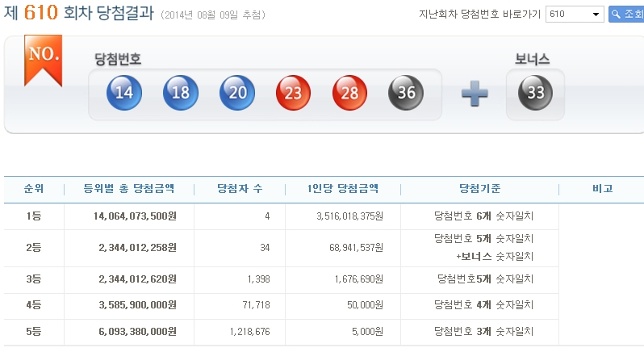Click the 등위별 총 당첨금액 column header
Screen dimensions: 644x352
pyautogui.click(x=129, y=189)
